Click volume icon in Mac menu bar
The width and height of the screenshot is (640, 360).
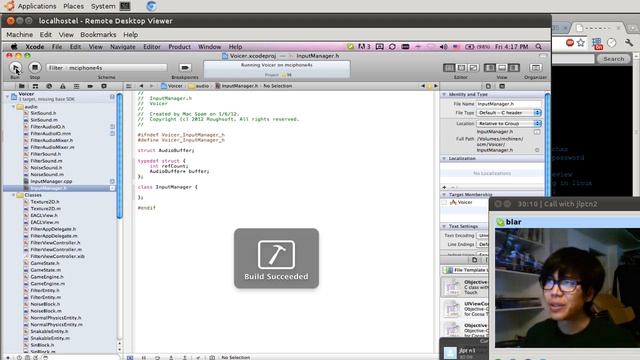444,47
